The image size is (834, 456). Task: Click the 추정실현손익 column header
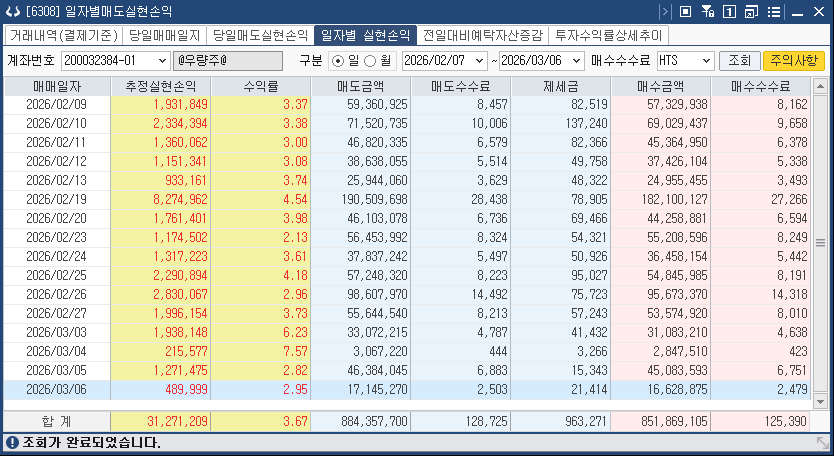[x=160, y=87]
